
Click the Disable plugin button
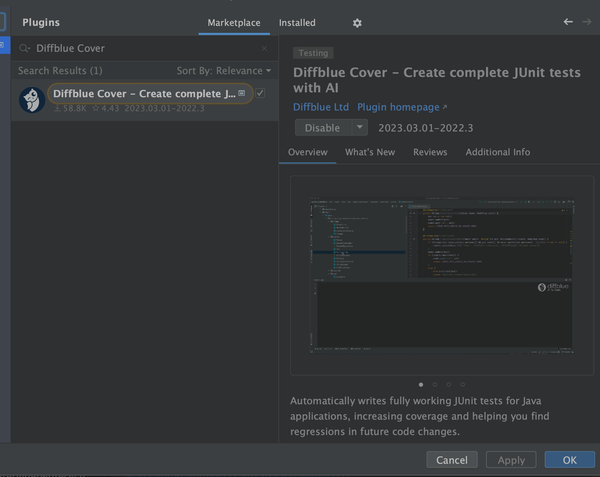click(322, 128)
